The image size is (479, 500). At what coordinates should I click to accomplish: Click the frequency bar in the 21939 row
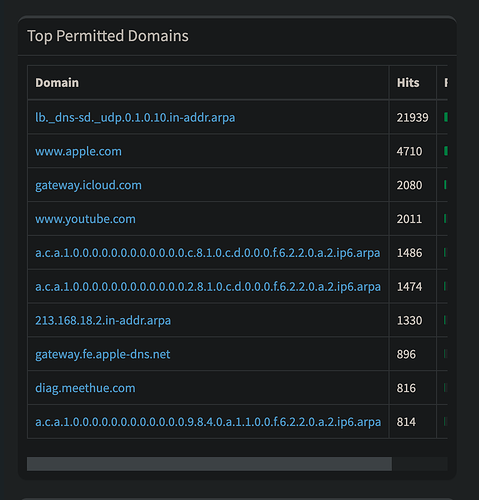coord(446,117)
